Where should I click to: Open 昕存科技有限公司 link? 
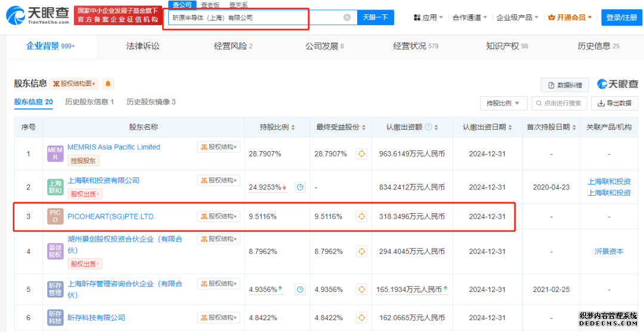(96, 318)
